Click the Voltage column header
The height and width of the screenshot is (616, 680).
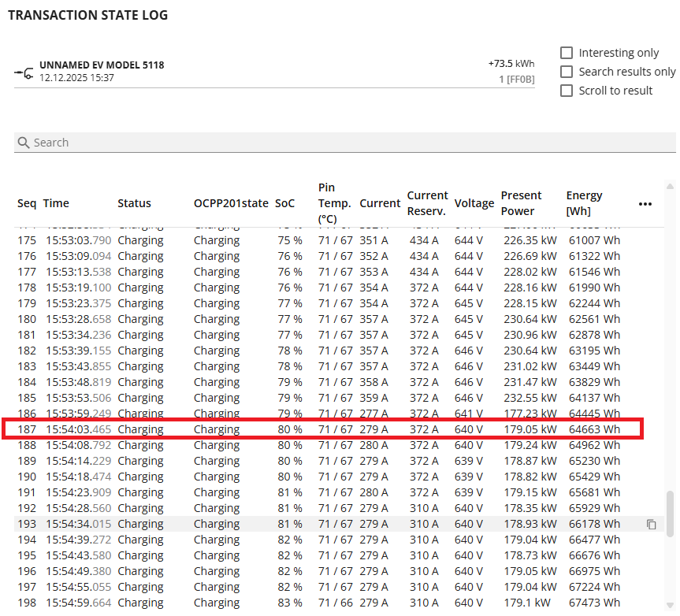pyautogui.click(x=474, y=203)
